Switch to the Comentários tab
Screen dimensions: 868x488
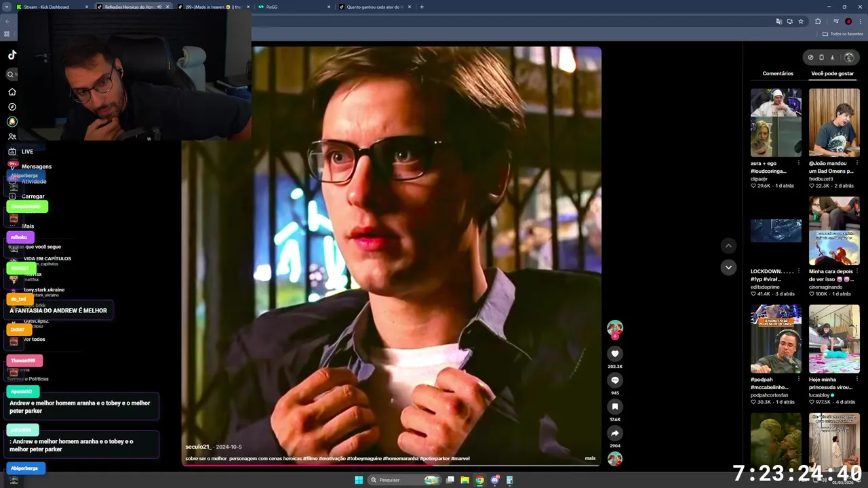coord(778,73)
